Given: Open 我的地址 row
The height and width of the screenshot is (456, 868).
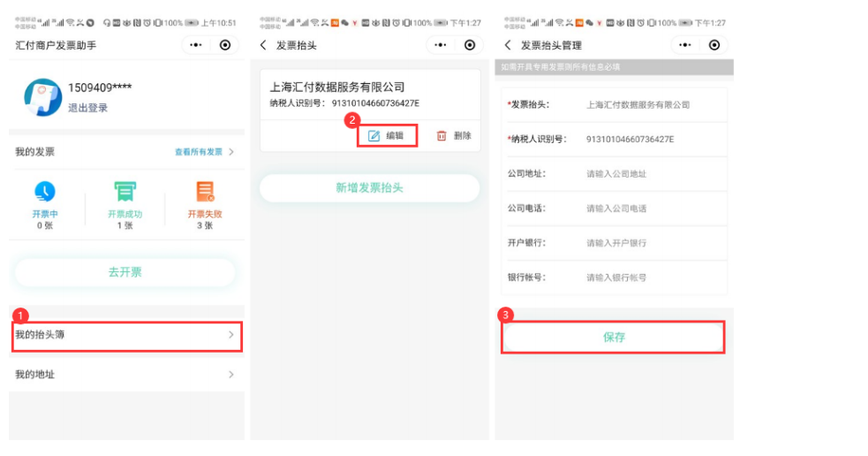Looking at the screenshot, I should [x=127, y=375].
